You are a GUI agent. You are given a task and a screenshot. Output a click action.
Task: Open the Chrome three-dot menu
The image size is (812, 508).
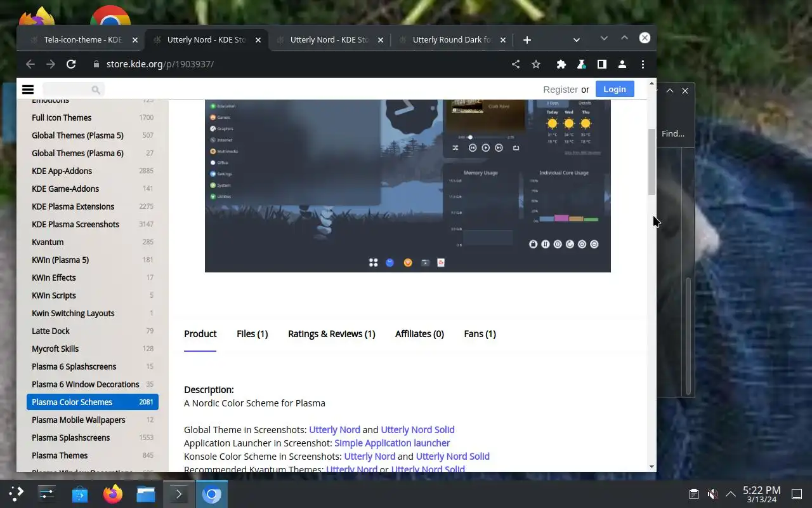coord(643,64)
